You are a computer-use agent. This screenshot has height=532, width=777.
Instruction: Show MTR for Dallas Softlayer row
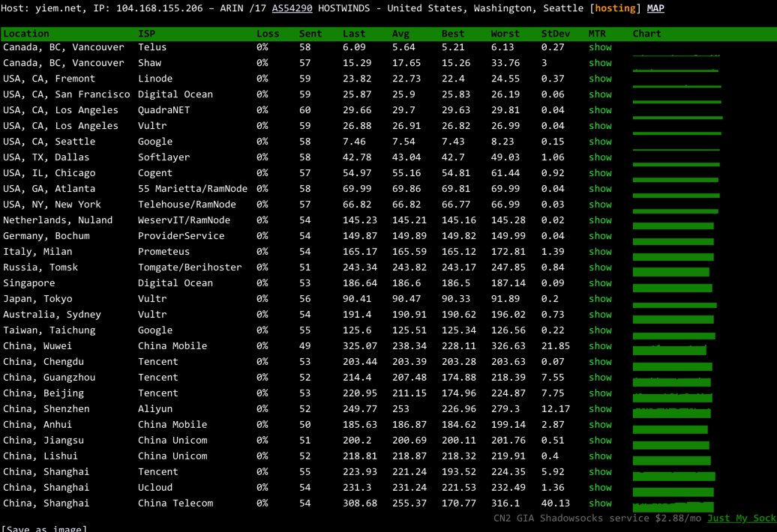600,157
